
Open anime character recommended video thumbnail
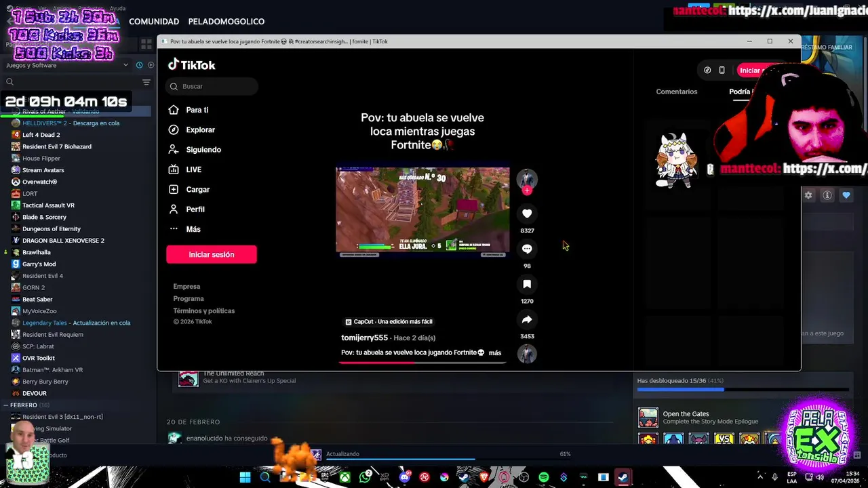[x=676, y=160]
